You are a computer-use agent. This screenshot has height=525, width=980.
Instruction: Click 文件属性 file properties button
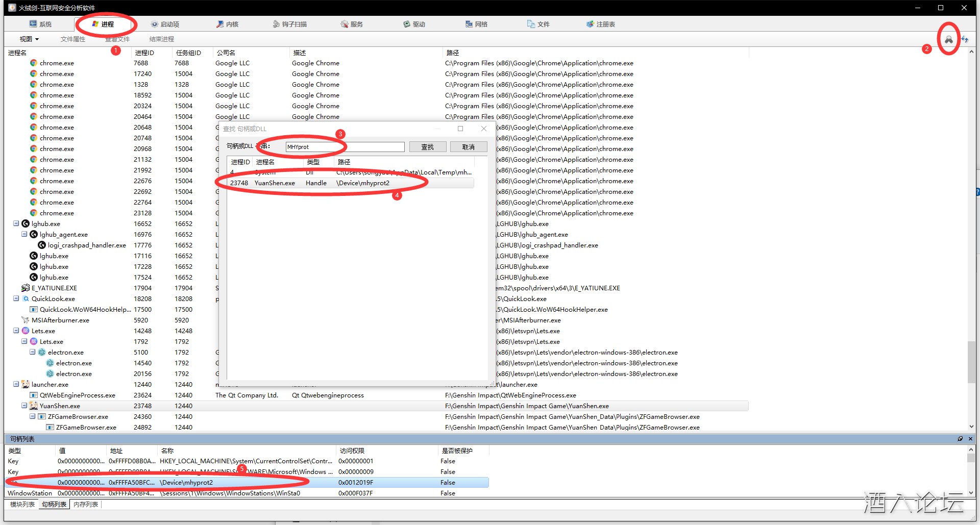pos(73,39)
